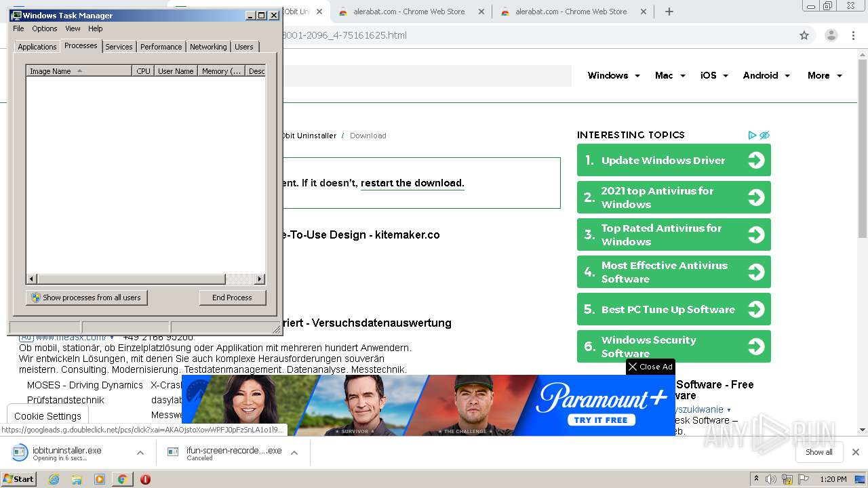Open the Chrome profile avatar
The image size is (868, 488).
(x=831, y=35)
